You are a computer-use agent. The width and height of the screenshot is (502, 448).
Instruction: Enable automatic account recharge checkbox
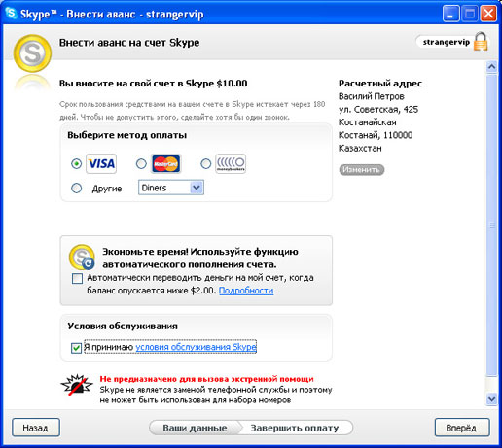(x=77, y=278)
